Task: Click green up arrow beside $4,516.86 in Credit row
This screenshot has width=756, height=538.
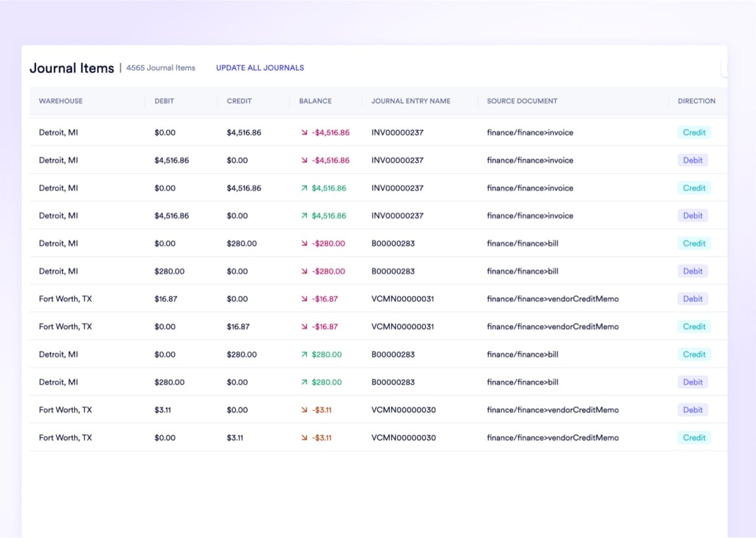Action: 304,188
